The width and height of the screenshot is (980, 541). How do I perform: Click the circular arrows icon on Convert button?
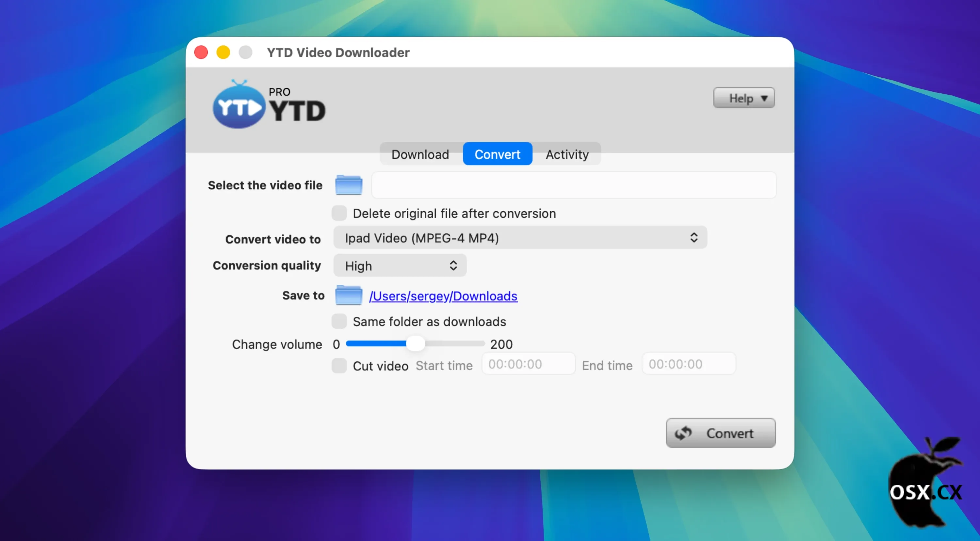(x=683, y=433)
